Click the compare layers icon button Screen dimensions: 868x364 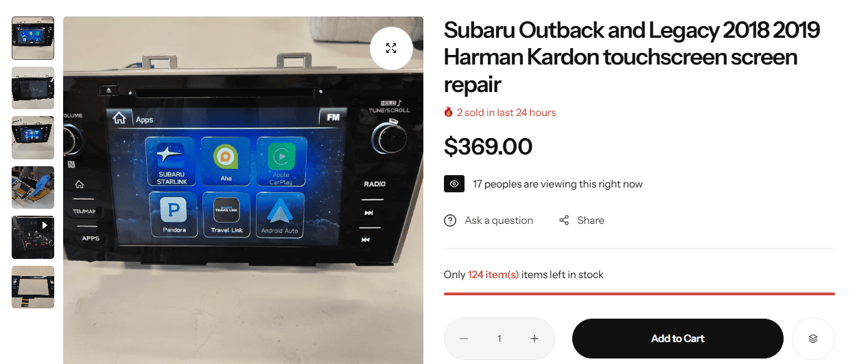click(813, 339)
